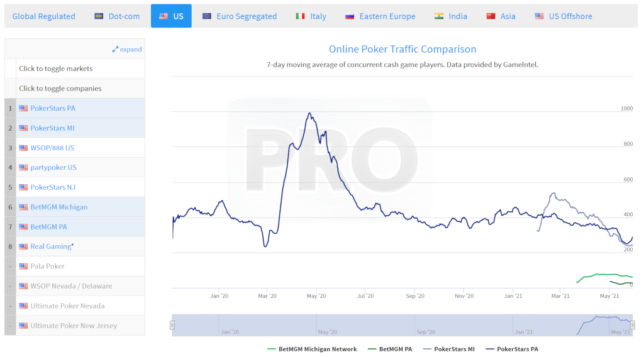Click the Italian flag icon

click(x=300, y=16)
